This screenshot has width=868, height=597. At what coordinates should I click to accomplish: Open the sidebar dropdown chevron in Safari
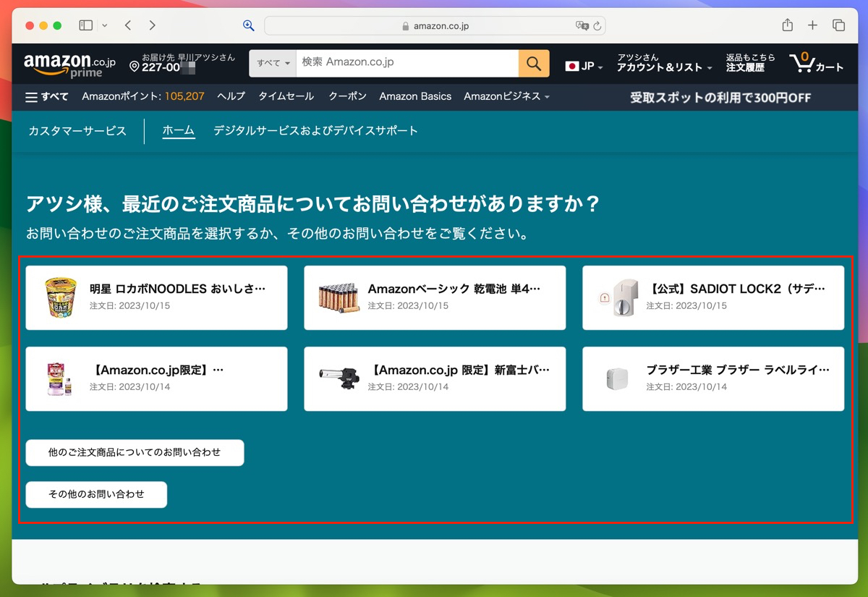click(x=105, y=25)
